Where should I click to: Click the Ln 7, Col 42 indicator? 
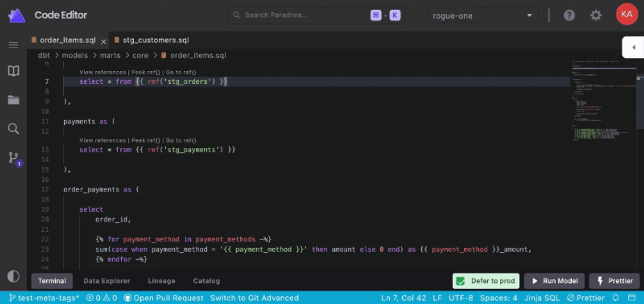(403, 298)
